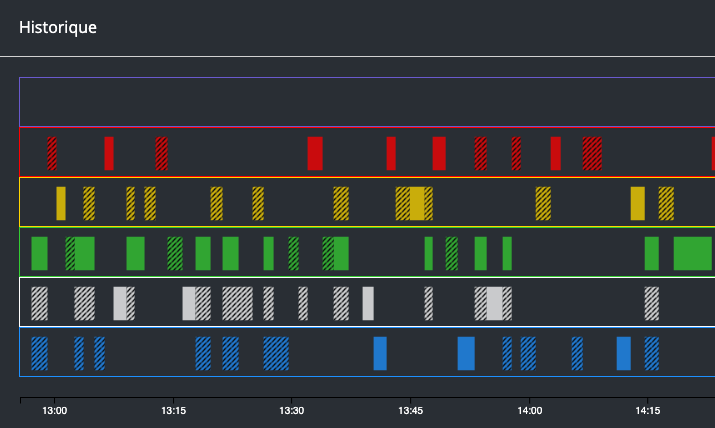The image size is (715, 428).
Task: Select the first hatched blue bar on the left
Action: tap(40, 353)
